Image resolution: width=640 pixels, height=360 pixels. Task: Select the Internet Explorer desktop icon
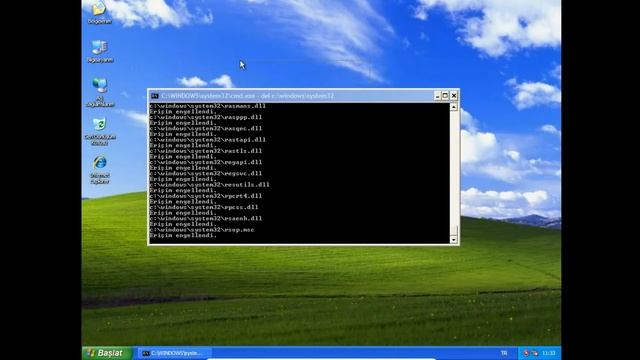[x=100, y=169]
